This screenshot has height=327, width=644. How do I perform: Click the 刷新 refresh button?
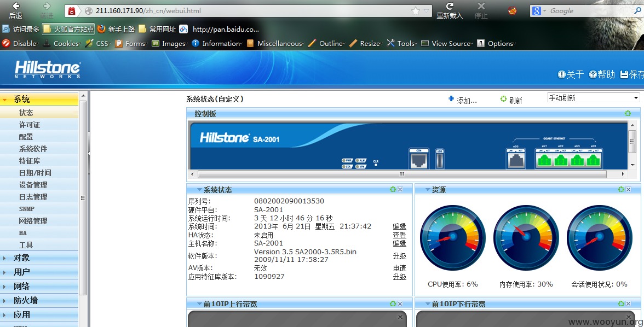[x=511, y=100]
